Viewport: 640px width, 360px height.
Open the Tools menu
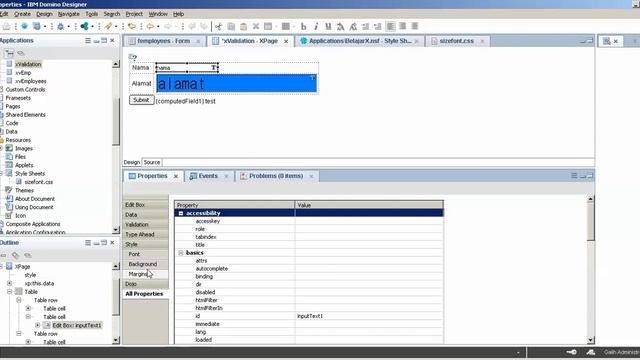[91, 14]
